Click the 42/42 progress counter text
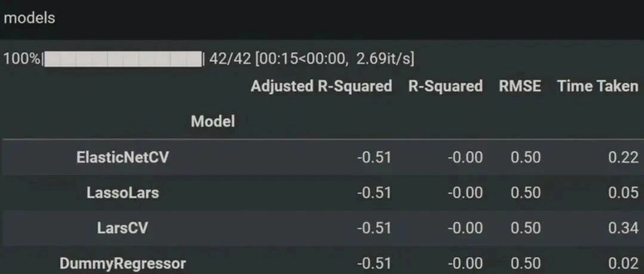 pos(230,59)
